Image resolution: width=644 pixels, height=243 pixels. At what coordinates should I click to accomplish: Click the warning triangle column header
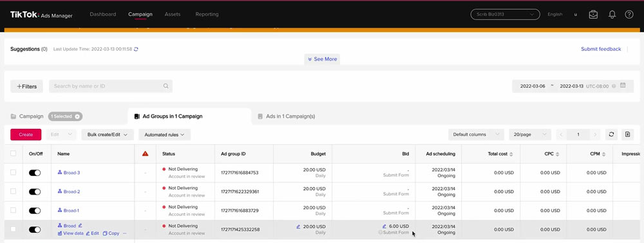coord(146,154)
